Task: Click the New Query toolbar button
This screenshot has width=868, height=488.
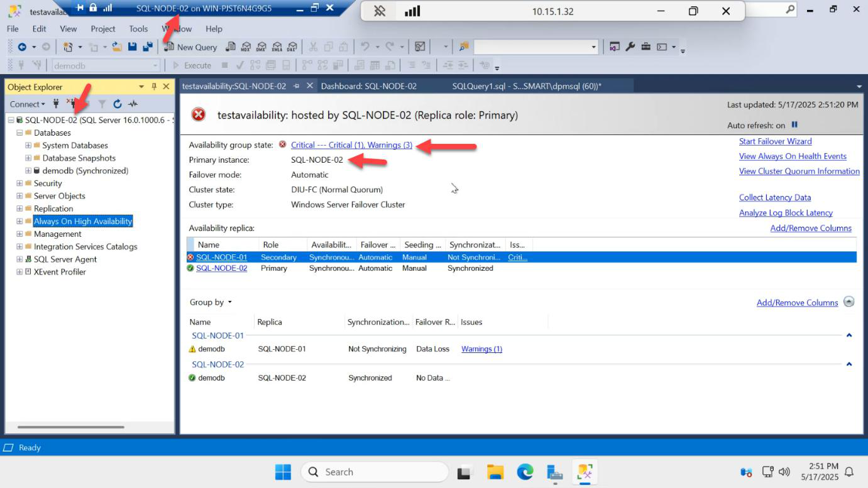Action: click(190, 47)
